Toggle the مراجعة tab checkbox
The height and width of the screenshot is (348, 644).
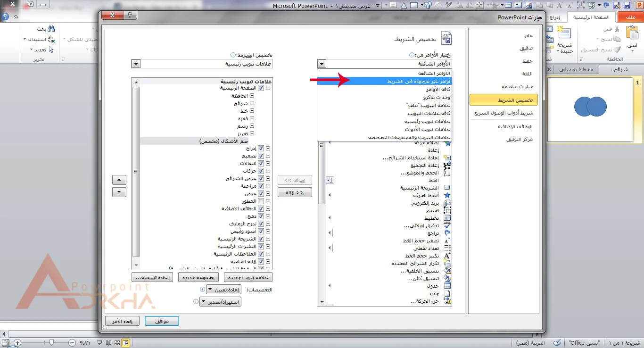tap(261, 186)
